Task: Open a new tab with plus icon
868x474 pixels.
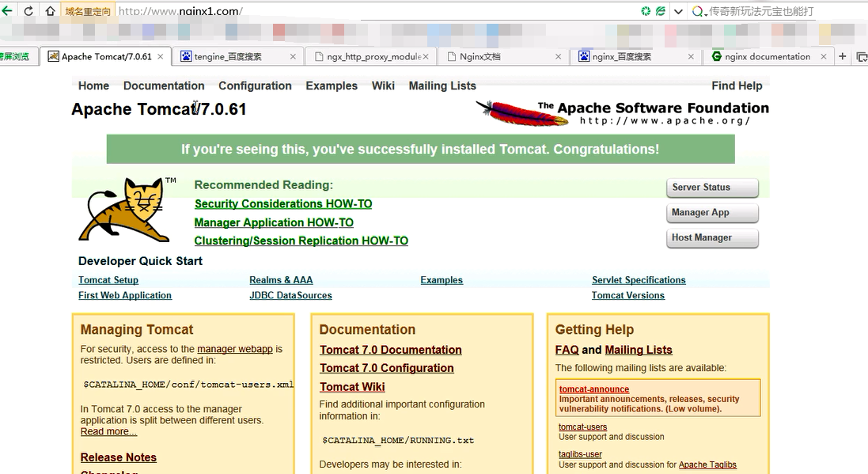Action: (x=843, y=56)
